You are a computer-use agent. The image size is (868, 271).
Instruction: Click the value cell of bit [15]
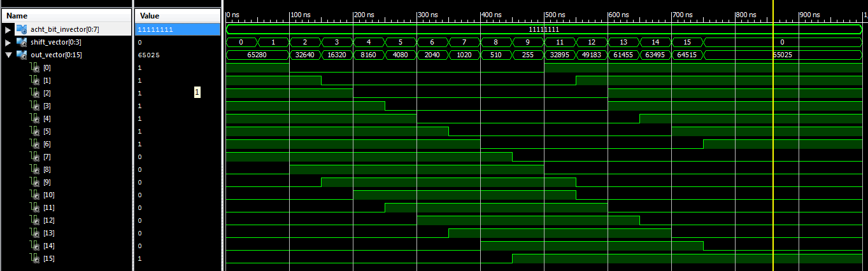click(x=177, y=259)
